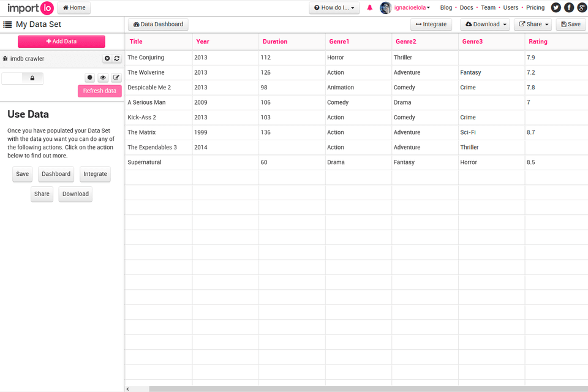
Task: Click the 136 duration cell
Action: 292,132
